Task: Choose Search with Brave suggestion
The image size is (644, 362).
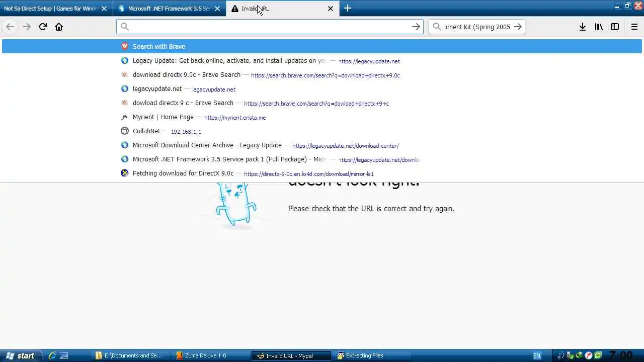Action: pyautogui.click(x=322, y=46)
